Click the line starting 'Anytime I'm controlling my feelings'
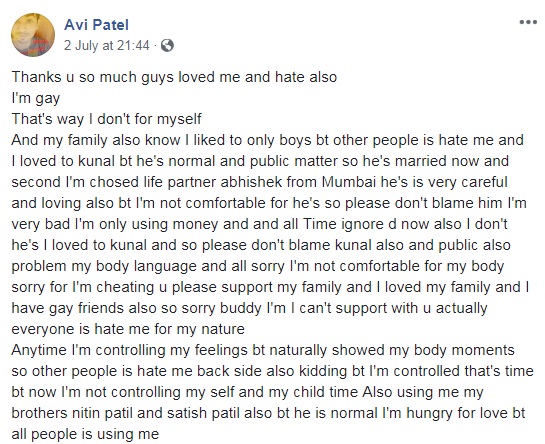 (x=263, y=350)
